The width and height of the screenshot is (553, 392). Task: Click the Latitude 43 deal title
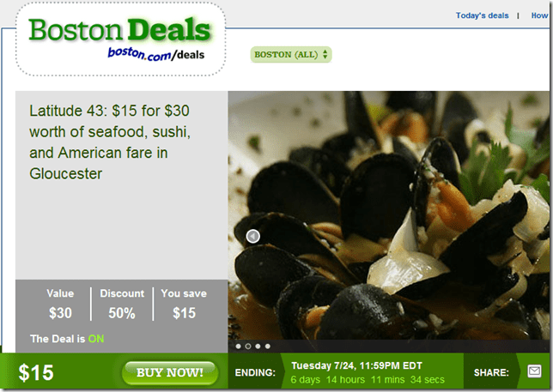(x=110, y=142)
